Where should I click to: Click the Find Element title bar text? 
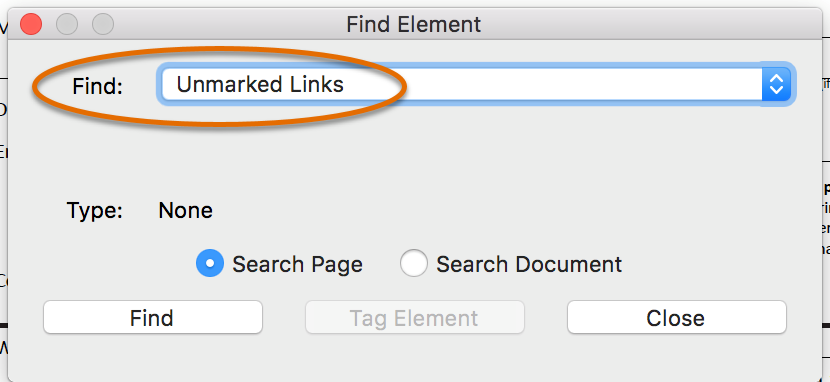tap(413, 24)
